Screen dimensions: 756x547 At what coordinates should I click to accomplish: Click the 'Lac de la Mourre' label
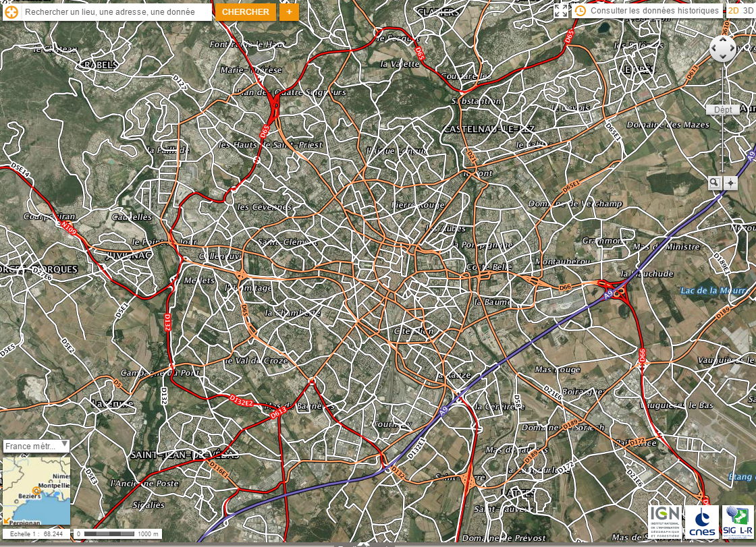point(716,291)
